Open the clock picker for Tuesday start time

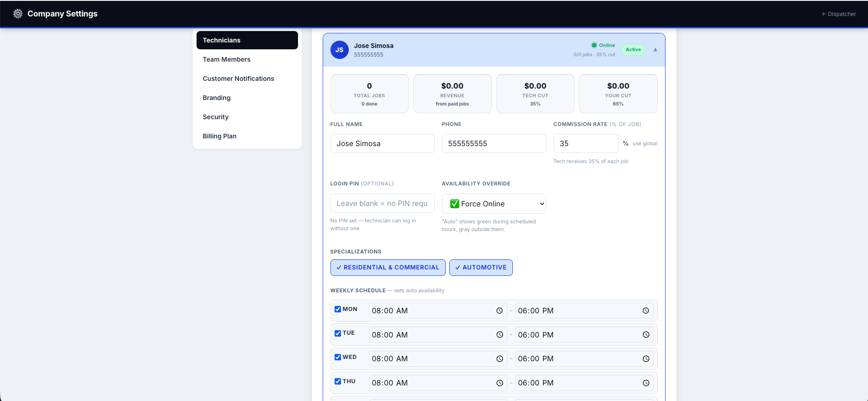pyautogui.click(x=500, y=335)
